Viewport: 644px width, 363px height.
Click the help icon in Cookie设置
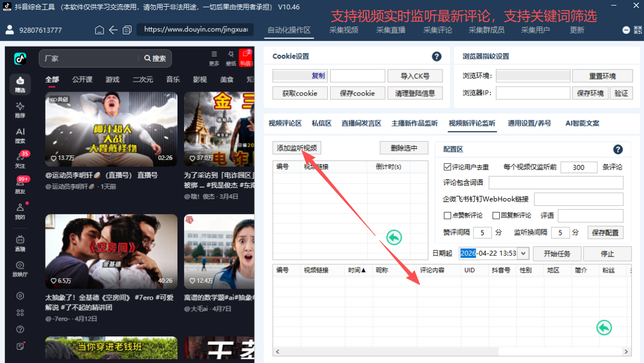click(437, 57)
